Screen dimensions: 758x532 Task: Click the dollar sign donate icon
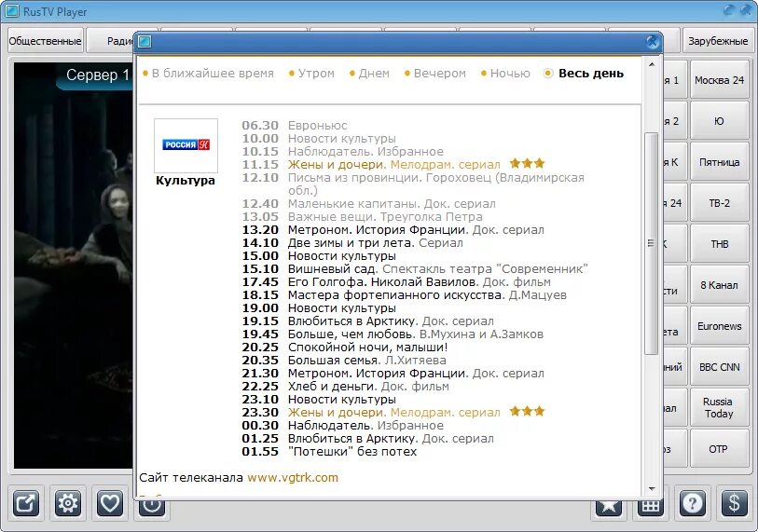pos(734,503)
